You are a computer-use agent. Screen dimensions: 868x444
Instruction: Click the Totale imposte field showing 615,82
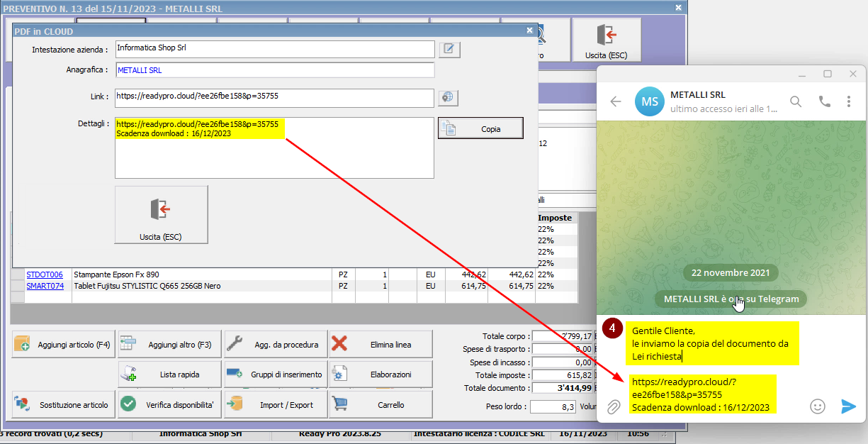pyautogui.click(x=563, y=374)
